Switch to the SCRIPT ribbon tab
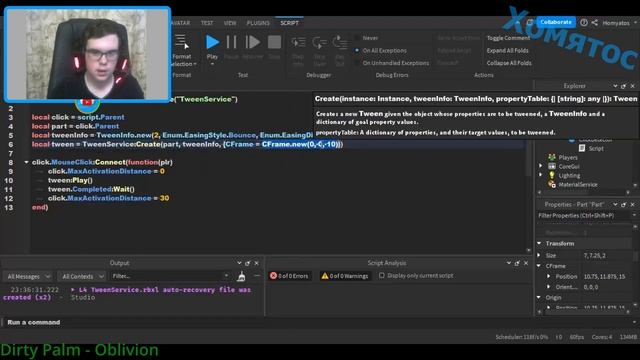The width and height of the screenshot is (640, 360). (289, 23)
